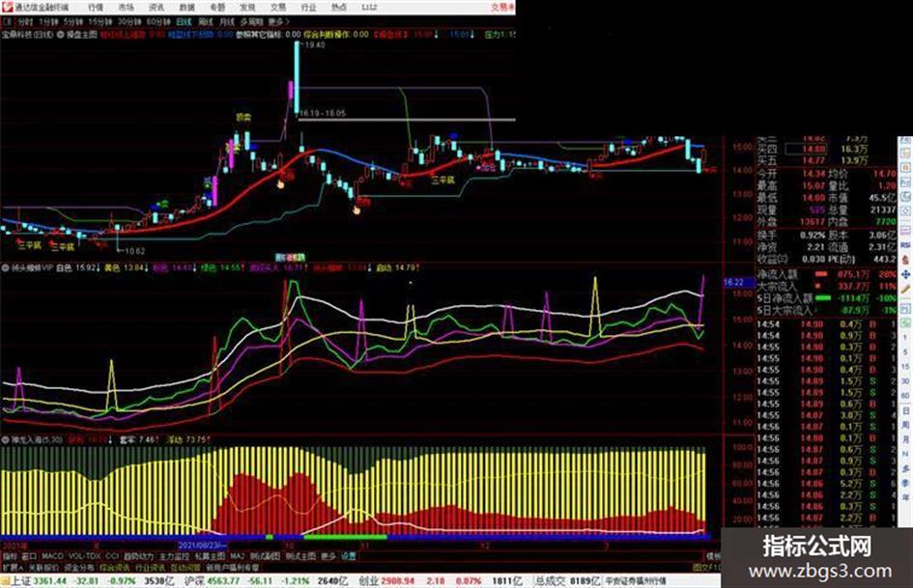
Task: Click the 操盘主图 indicator settings icon
Action: pyautogui.click(x=61, y=35)
